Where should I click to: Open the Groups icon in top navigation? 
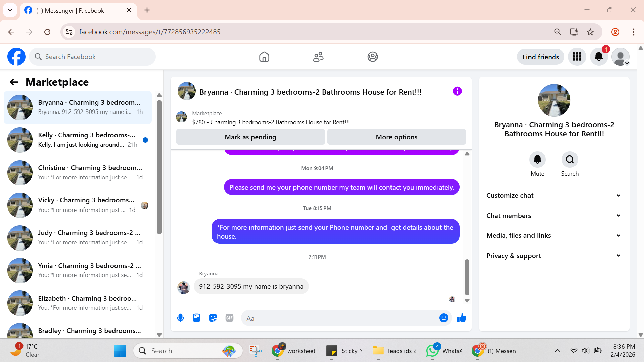pyautogui.click(x=373, y=57)
